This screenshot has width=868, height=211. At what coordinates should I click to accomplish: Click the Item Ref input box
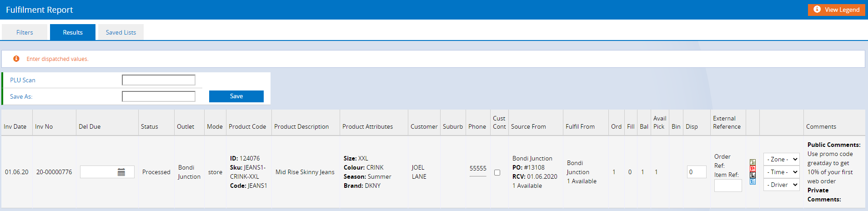pos(728,186)
